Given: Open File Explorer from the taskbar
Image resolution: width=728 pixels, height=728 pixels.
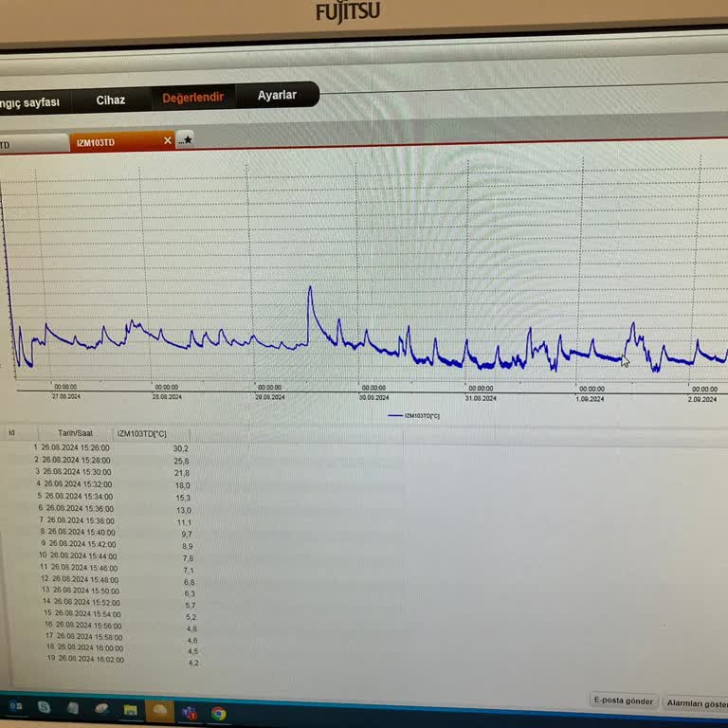Looking at the screenshot, I should click(131, 710).
